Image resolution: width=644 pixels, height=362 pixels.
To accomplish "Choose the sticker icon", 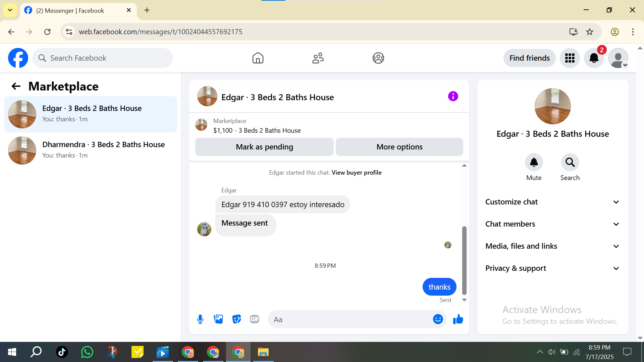I will point(236,319).
